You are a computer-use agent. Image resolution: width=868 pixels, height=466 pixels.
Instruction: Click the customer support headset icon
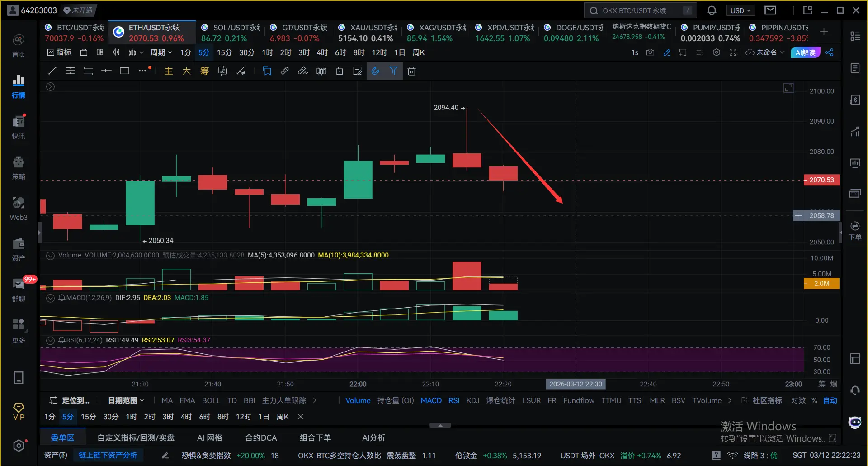tap(855, 390)
